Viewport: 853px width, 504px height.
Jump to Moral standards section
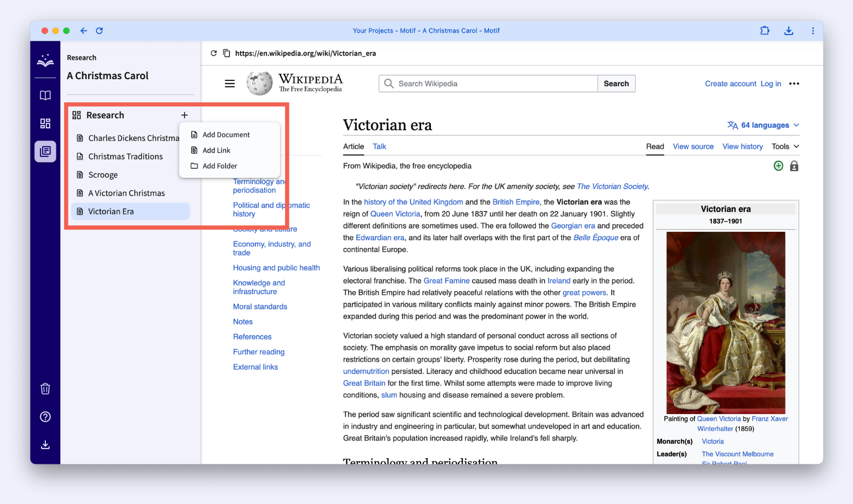[260, 307]
